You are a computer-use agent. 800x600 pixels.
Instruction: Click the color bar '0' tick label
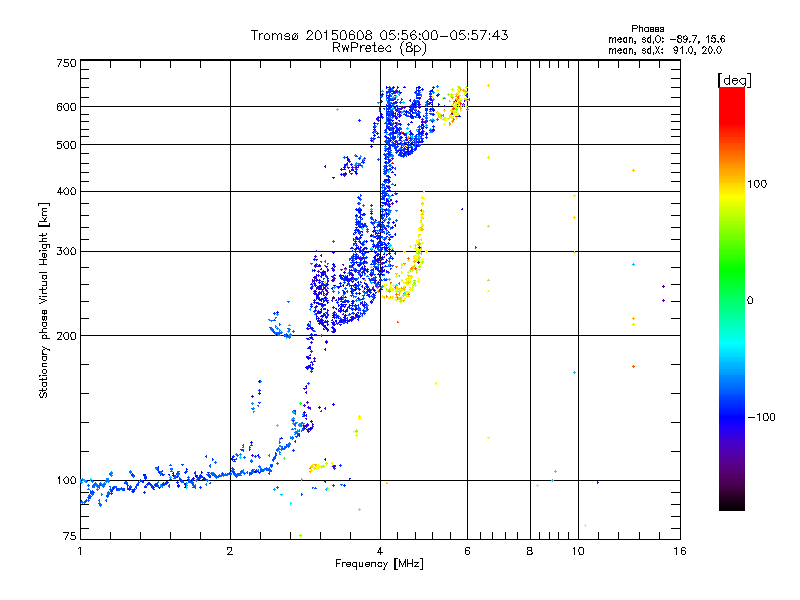click(750, 301)
